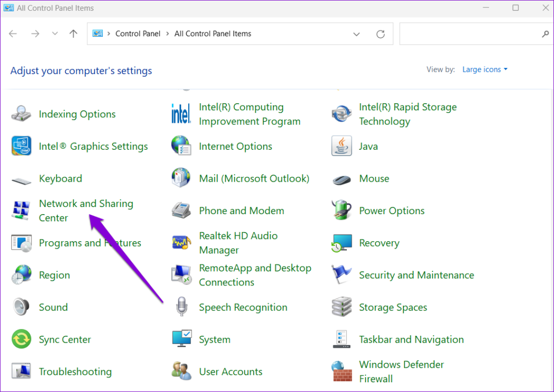
Task: Click the Keyboard icon
Action: click(x=21, y=181)
